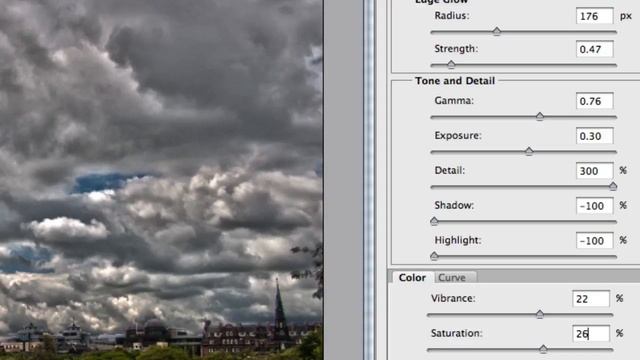Click the Highlight percentage field
The height and width of the screenshot is (360, 640).
coord(594,241)
